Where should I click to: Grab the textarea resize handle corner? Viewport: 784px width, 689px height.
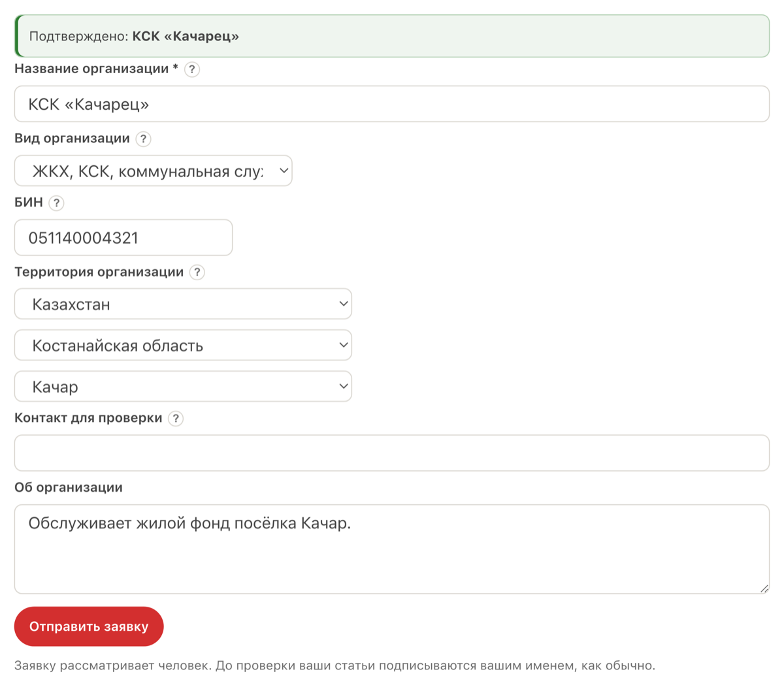click(x=764, y=588)
